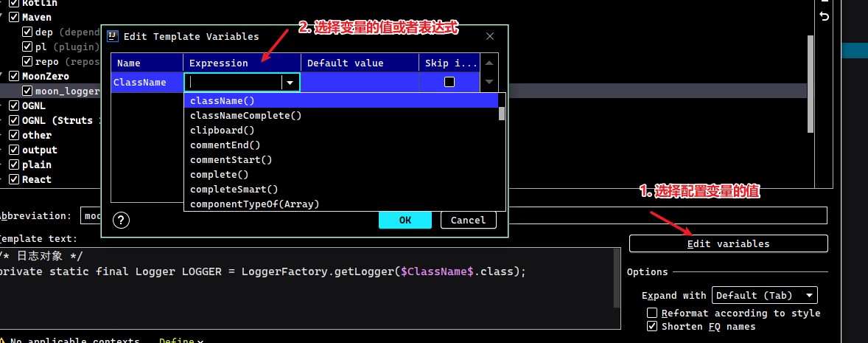This screenshot has width=868, height=343.
Task: Move variable up with arrow icon
Action: coord(489,63)
